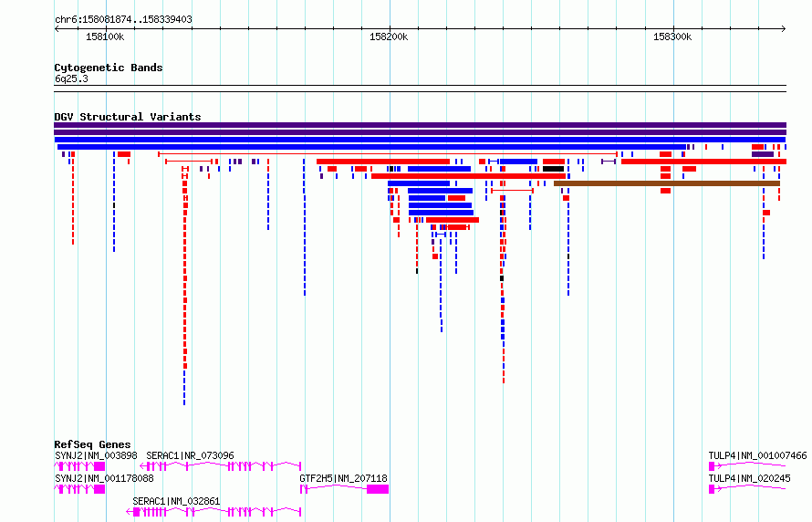Select the 6q25.3 band label
This screenshot has height=522, width=812.
coord(71,78)
